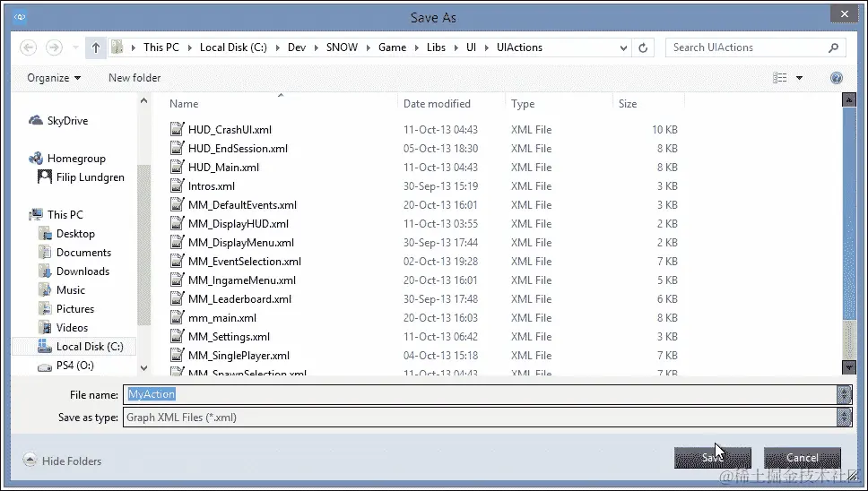Collapse the pane with Hide Folders
This screenshot has height=491, width=868.
click(x=63, y=461)
